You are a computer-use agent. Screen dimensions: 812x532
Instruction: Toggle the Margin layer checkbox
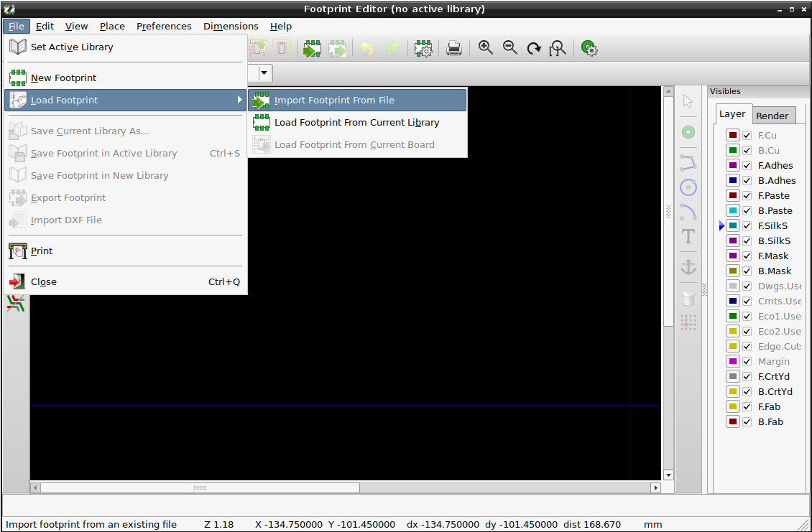point(747,361)
